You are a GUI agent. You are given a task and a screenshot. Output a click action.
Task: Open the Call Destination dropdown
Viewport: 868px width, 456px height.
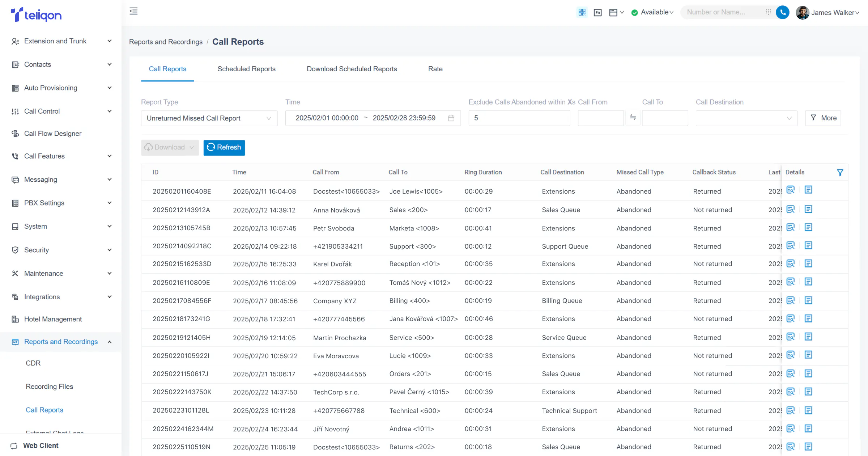[746, 118]
